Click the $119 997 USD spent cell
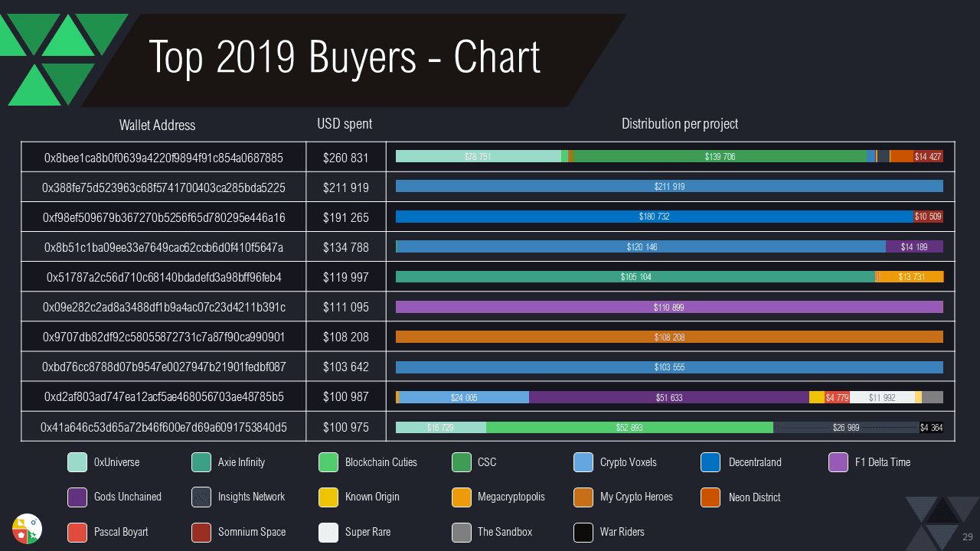The height and width of the screenshot is (551, 980). pyautogui.click(x=346, y=277)
